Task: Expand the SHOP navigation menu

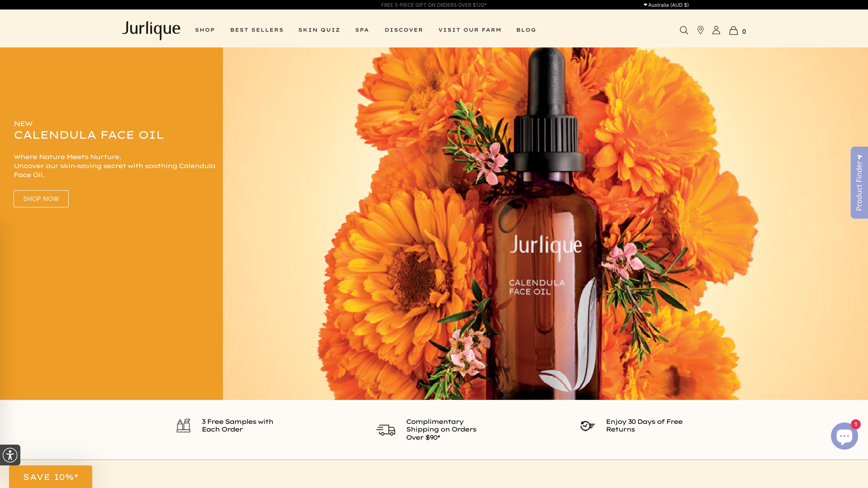Action: pyautogui.click(x=205, y=30)
